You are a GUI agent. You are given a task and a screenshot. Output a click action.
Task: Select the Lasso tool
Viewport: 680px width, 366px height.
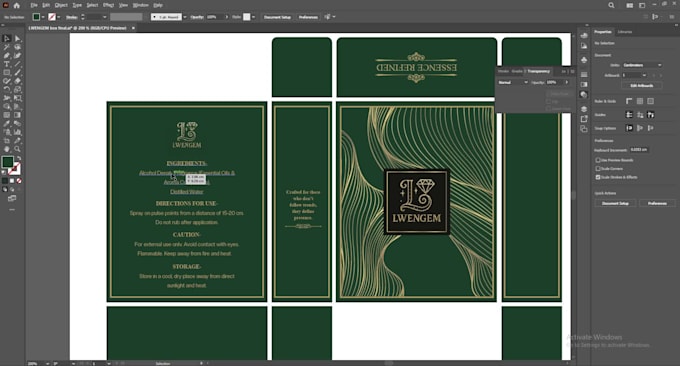coord(17,47)
